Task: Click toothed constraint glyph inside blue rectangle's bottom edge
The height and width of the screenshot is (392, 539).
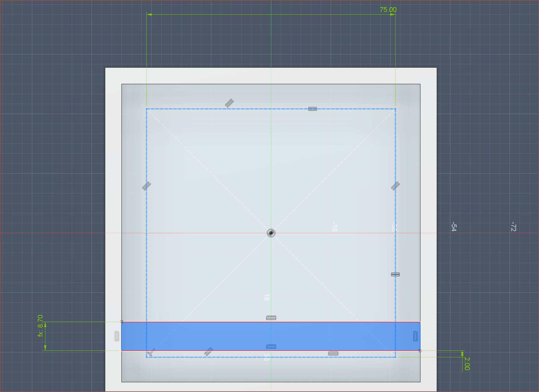Action: click(271, 346)
